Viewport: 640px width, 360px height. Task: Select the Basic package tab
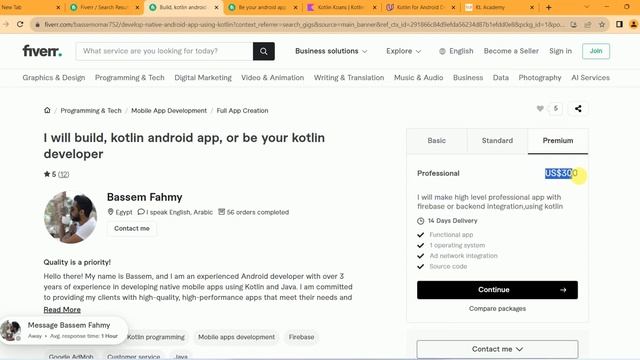coord(436,141)
